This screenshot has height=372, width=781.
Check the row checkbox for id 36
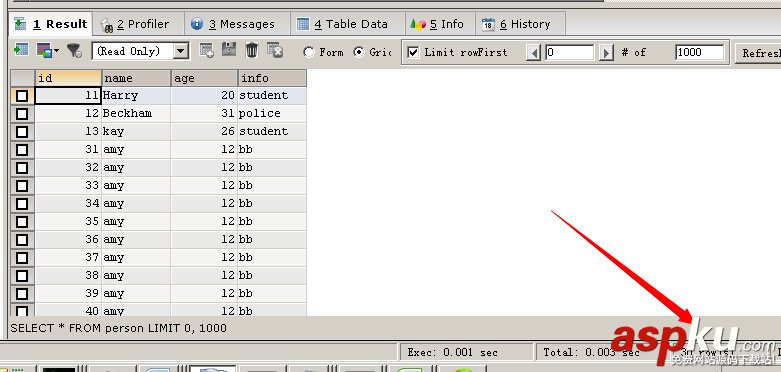click(x=22, y=240)
